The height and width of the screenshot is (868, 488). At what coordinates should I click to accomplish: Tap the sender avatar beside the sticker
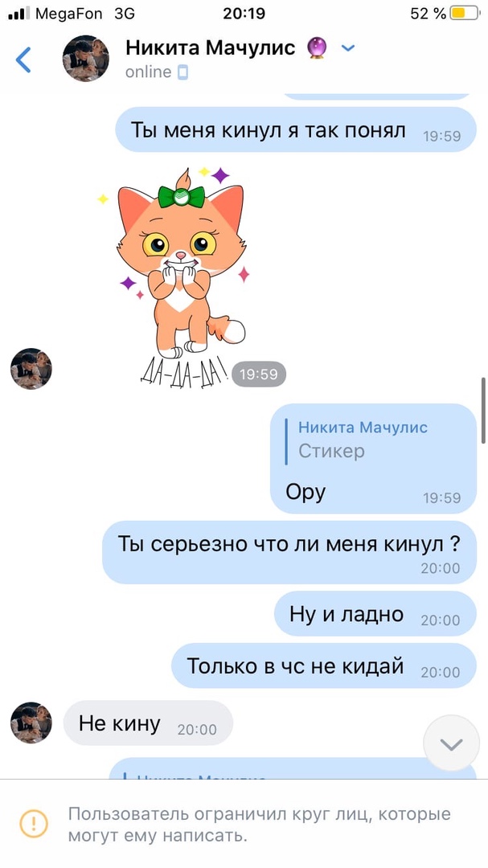click(31, 369)
